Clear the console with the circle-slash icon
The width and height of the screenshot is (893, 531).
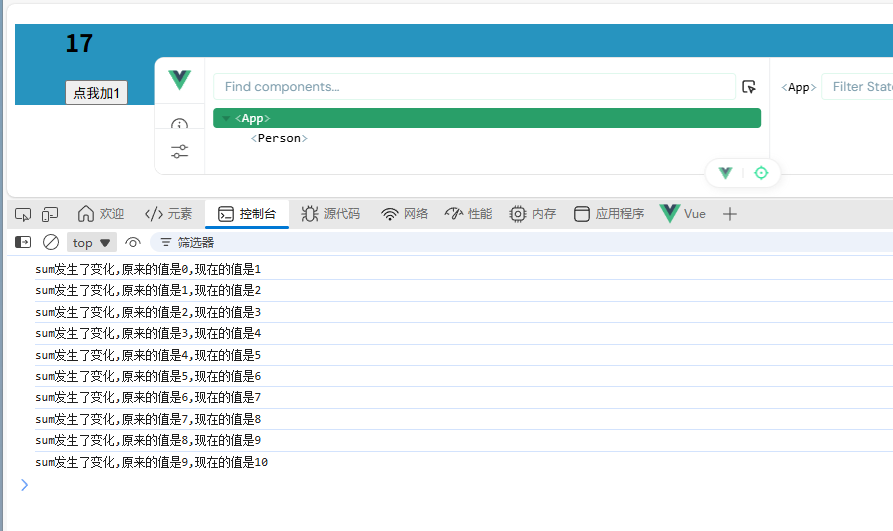click(51, 242)
